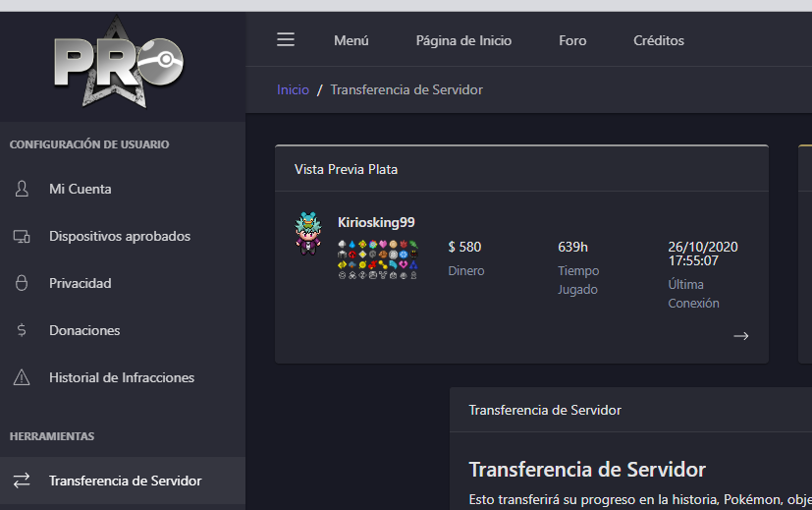The width and height of the screenshot is (812, 510).
Task: Open Historial de Infracciones page
Action: [x=122, y=377]
